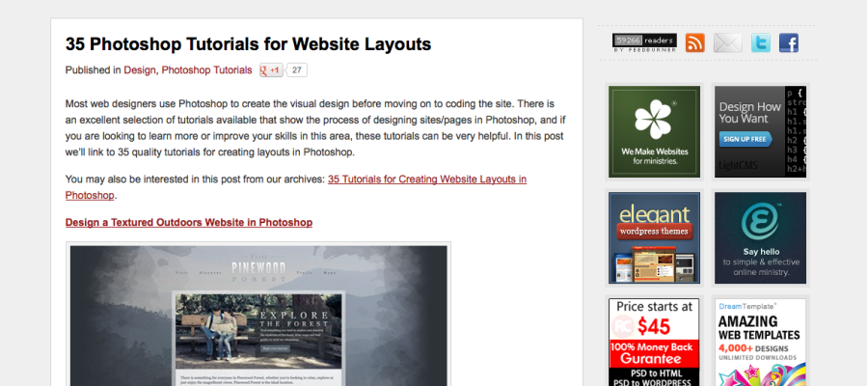Open the orange RSS feed icon
868x386 pixels.
695,43
